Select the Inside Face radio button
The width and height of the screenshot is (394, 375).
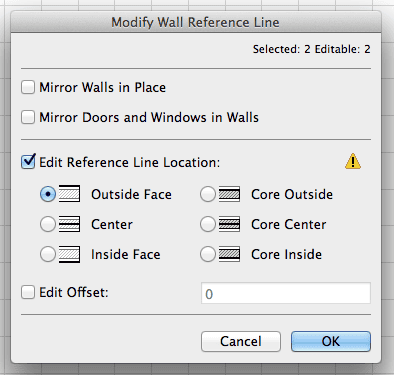[x=48, y=254]
